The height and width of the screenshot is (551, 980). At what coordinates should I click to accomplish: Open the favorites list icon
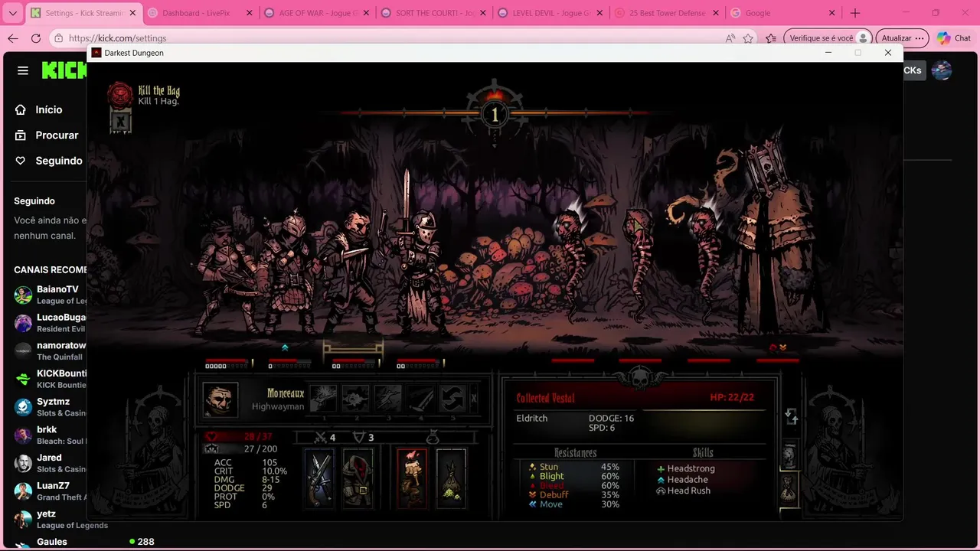coord(771,38)
